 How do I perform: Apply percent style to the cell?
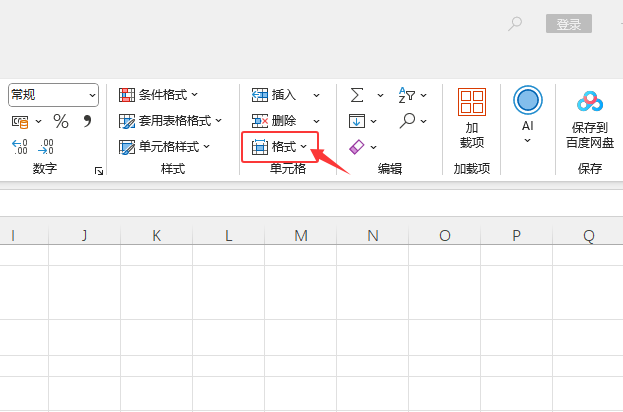[x=61, y=121]
